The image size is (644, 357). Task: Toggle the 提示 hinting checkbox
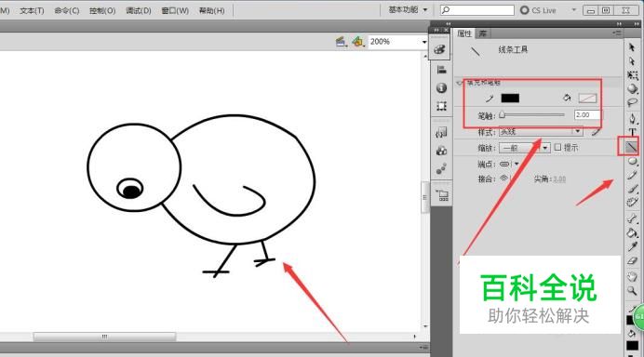(557, 147)
